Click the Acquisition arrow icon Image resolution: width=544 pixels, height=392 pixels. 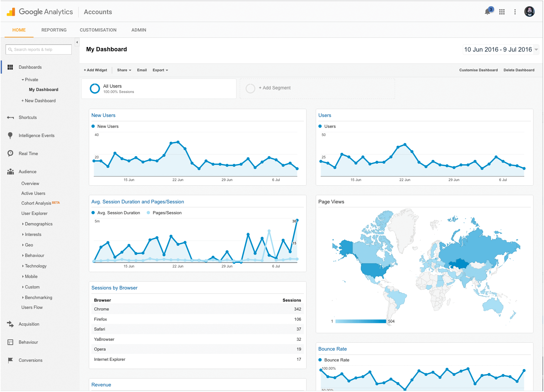[x=10, y=324]
